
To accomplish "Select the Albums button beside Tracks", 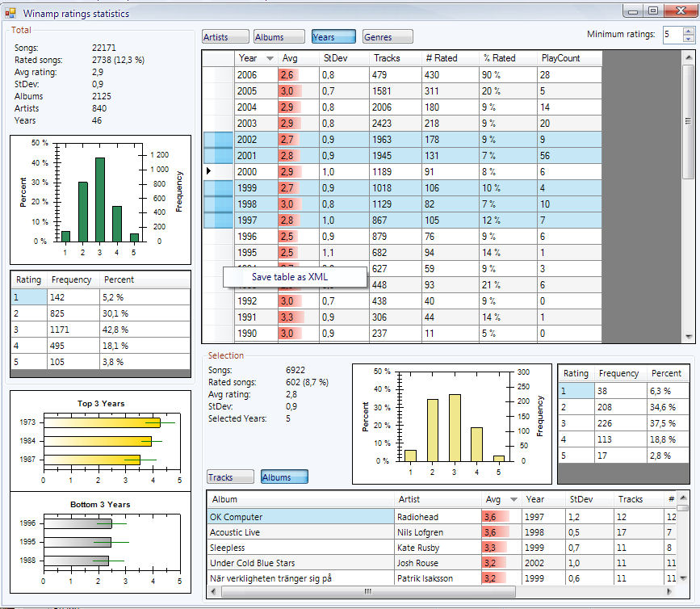I will (284, 477).
